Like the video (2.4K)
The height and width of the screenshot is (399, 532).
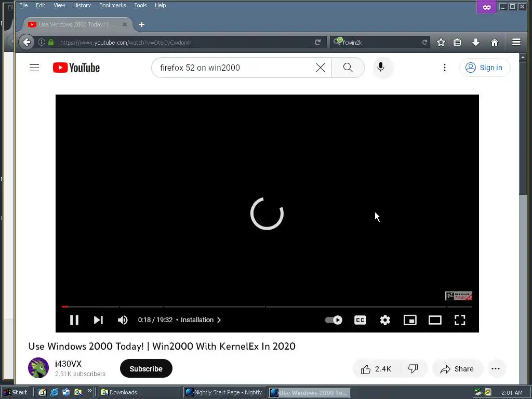point(377,369)
